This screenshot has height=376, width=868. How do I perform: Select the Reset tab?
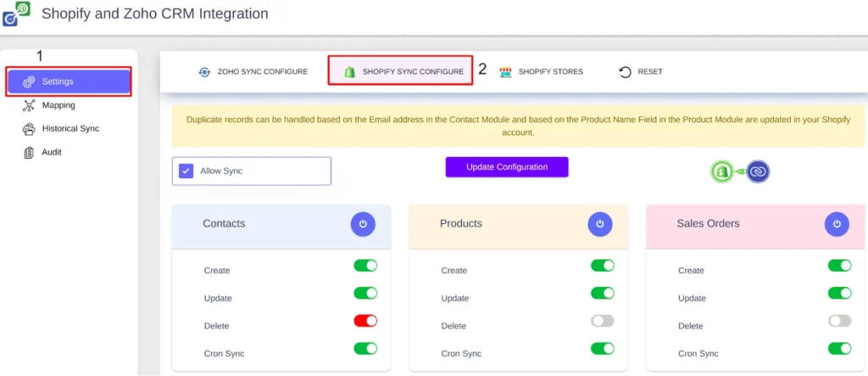coord(641,72)
